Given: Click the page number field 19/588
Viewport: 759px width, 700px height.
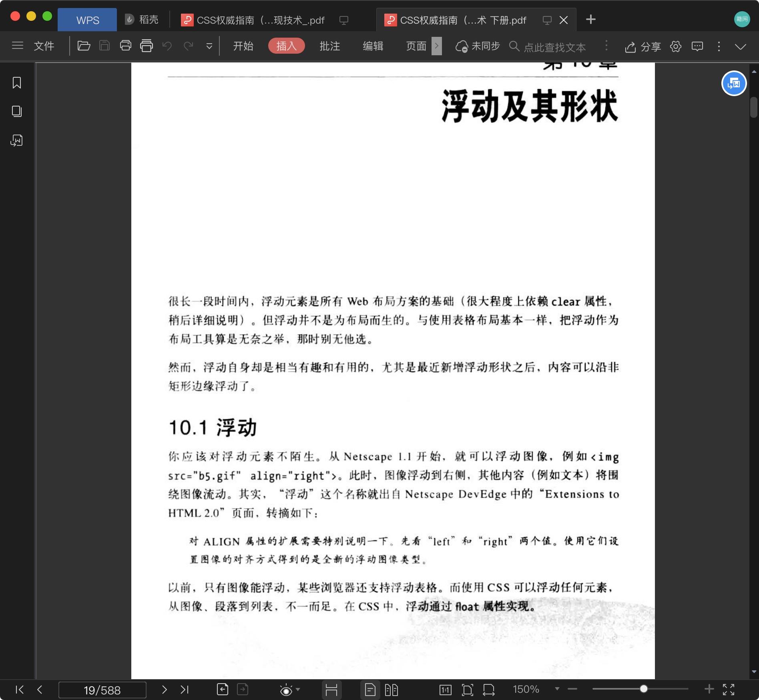Looking at the screenshot, I should click(102, 690).
